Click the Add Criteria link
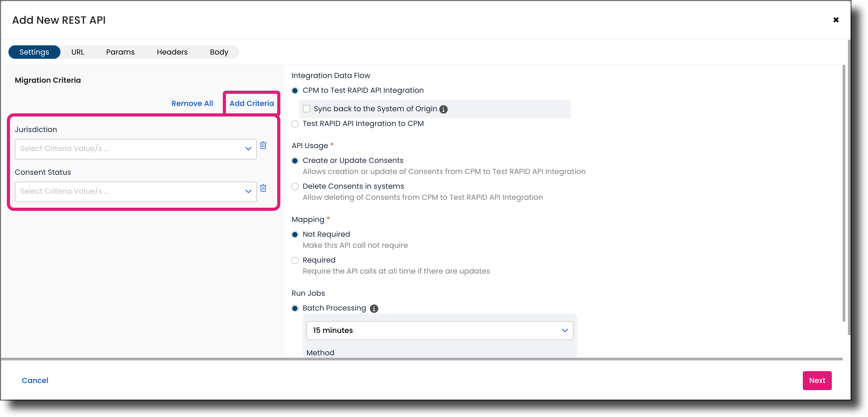 tap(252, 103)
